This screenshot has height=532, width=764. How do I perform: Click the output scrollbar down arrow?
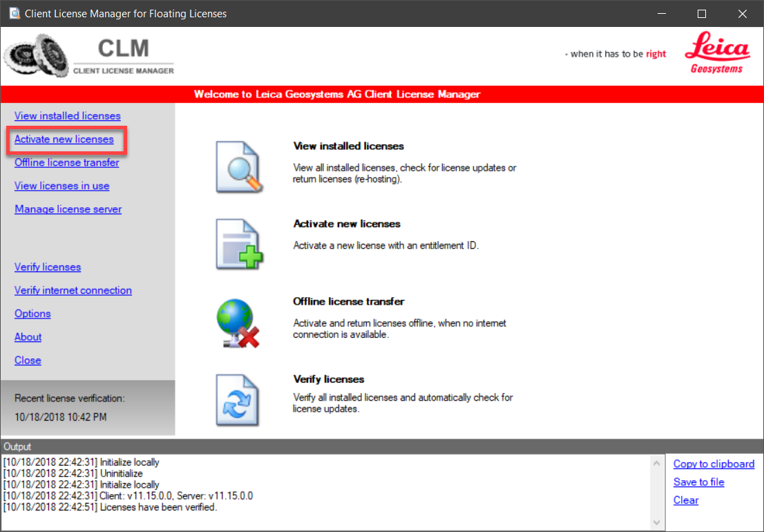(657, 523)
